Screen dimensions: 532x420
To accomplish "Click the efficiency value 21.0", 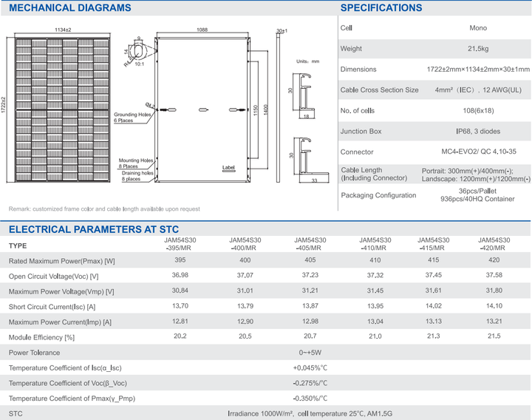I will point(375,336).
